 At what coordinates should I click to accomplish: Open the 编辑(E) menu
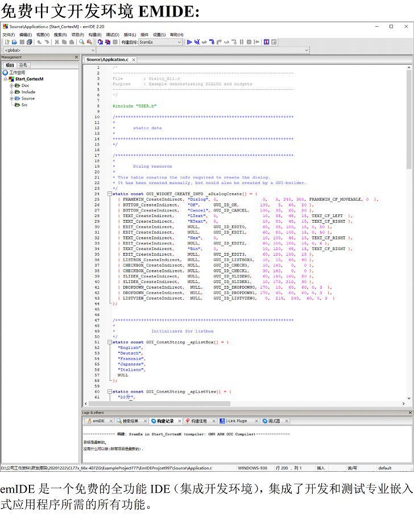tap(26, 35)
